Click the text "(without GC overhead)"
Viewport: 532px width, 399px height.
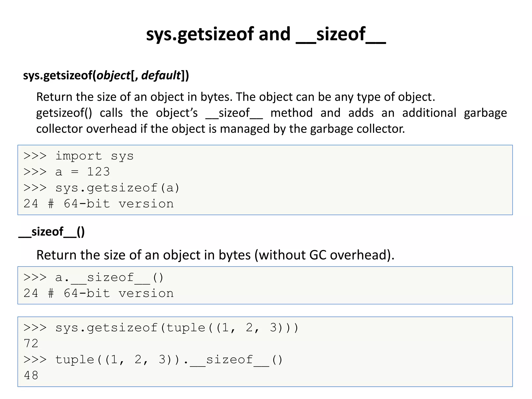(x=324, y=255)
